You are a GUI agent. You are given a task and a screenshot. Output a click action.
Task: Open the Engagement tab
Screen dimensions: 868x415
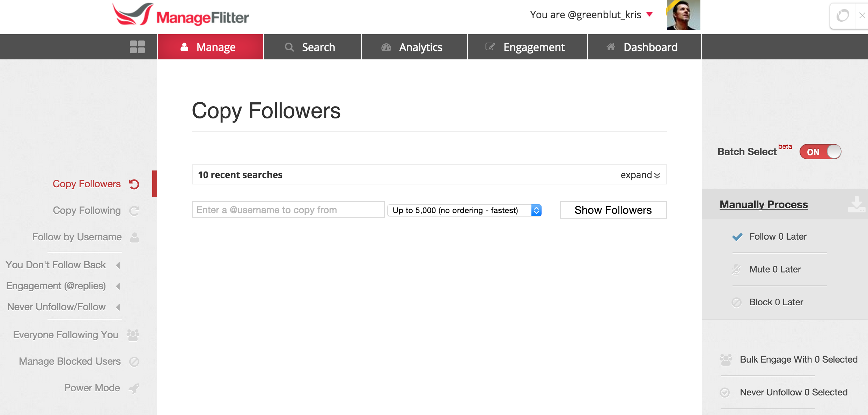pos(528,47)
